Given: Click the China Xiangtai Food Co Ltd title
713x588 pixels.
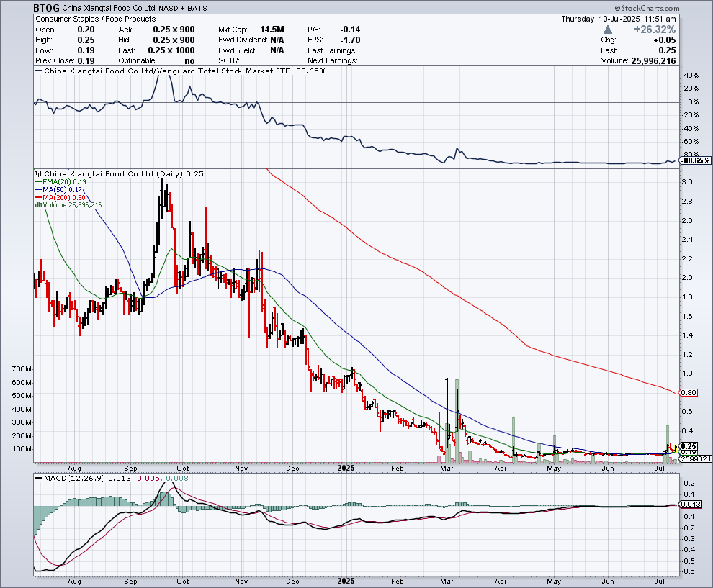Looking at the screenshot, I should (108, 8).
